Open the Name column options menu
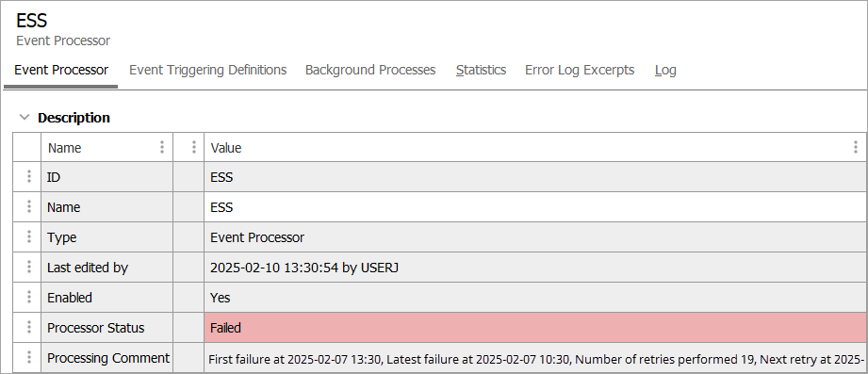This screenshot has height=374, width=868. (x=162, y=147)
